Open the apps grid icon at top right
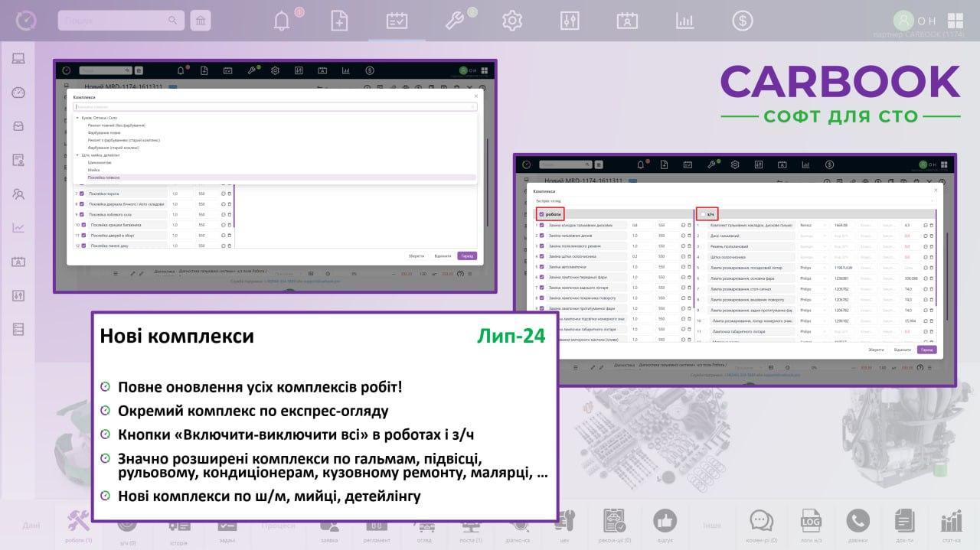980x550 pixels. click(x=955, y=21)
